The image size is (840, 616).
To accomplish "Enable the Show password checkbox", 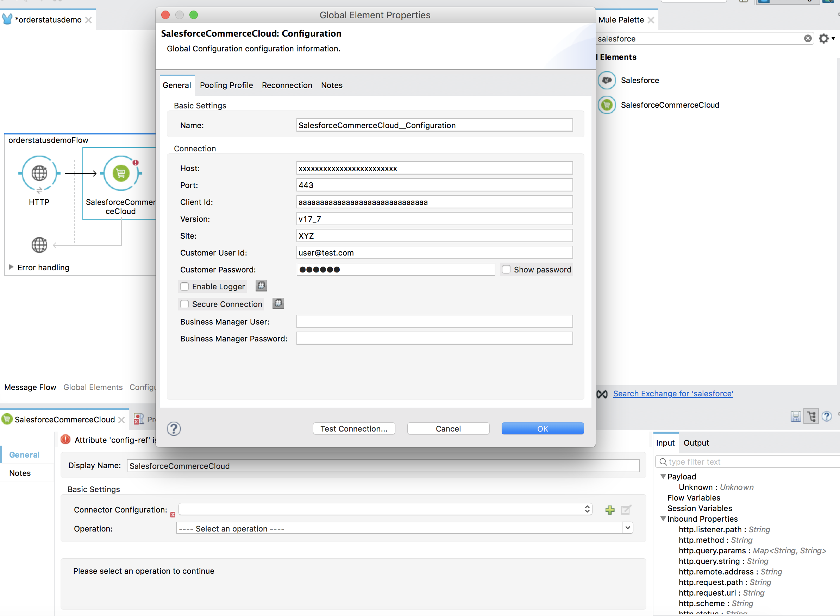I will point(506,269).
